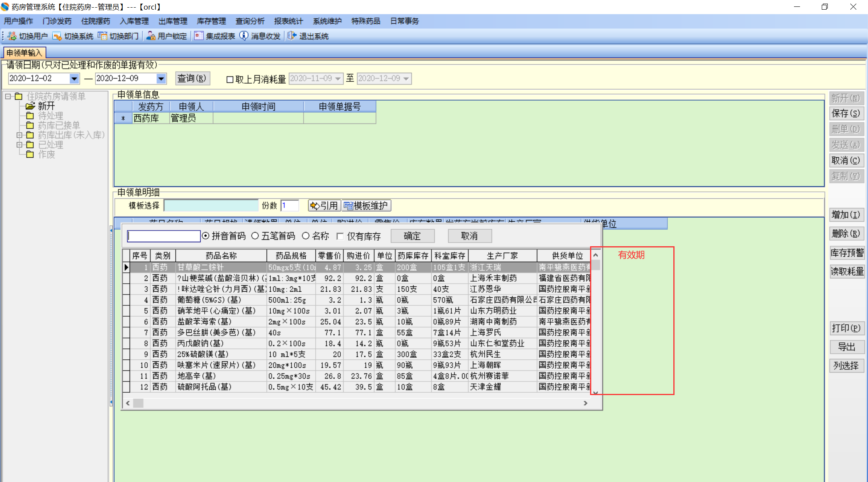
Task: Click the 保存(S) button
Action: pos(846,113)
